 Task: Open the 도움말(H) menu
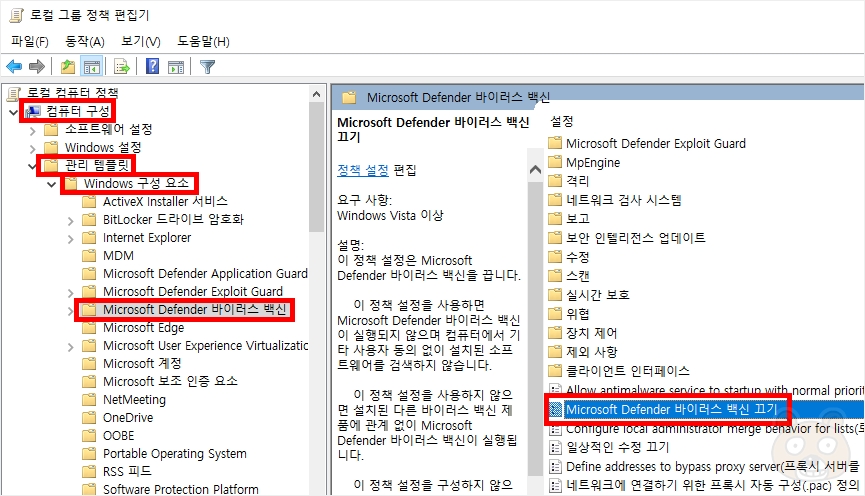pyautogui.click(x=203, y=41)
